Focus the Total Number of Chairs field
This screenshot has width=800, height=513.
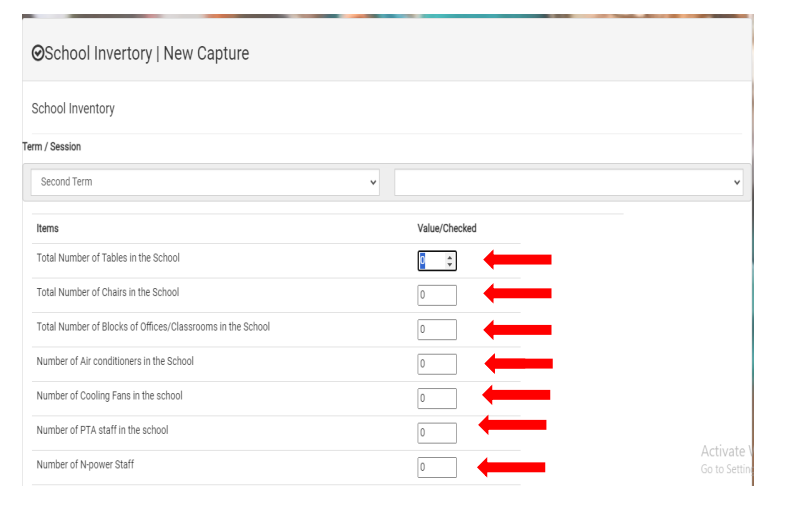(437, 295)
